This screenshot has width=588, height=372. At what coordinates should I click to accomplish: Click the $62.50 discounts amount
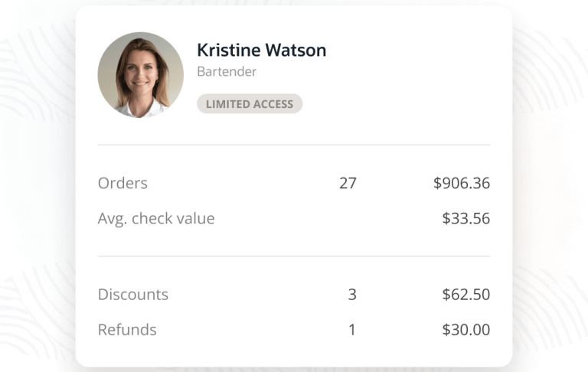coord(465,295)
